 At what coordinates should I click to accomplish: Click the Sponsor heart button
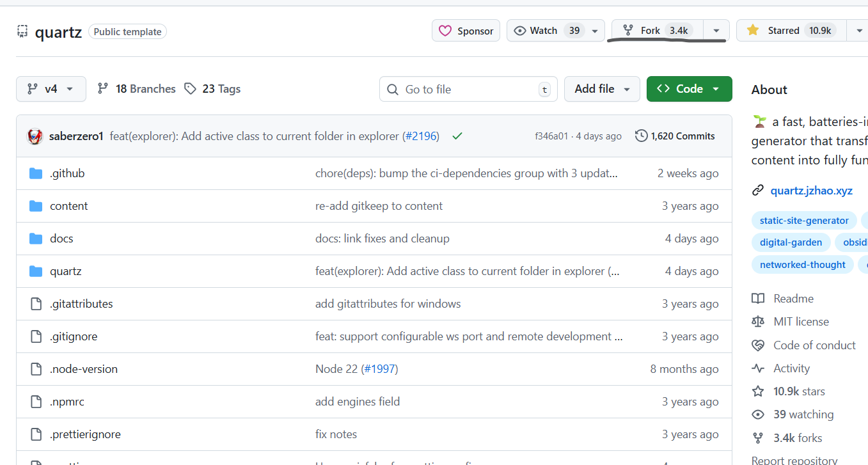click(x=466, y=31)
